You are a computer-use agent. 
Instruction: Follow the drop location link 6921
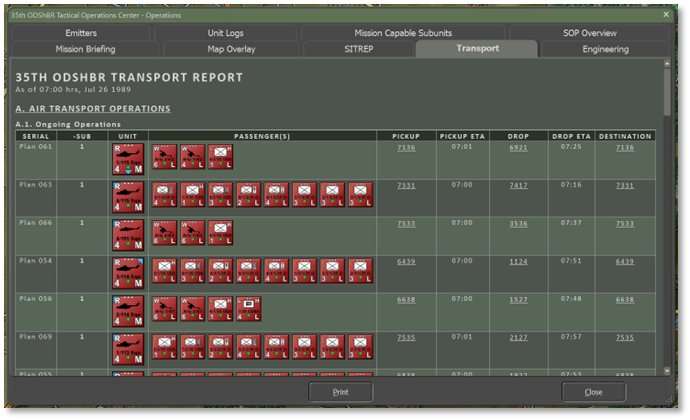pyautogui.click(x=518, y=148)
